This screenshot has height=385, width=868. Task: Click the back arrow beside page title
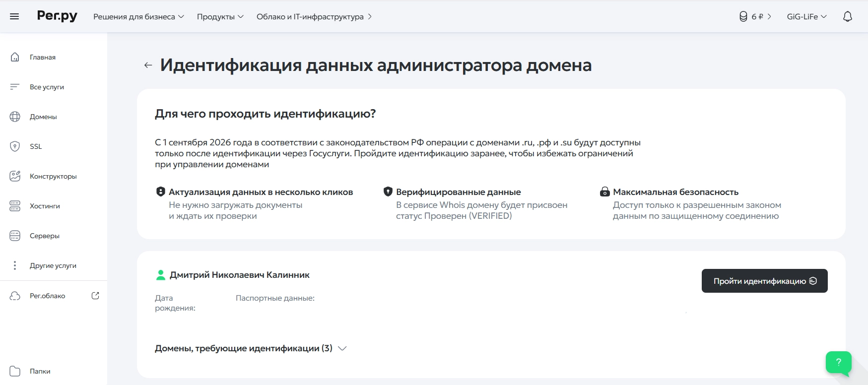pyautogui.click(x=148, y=65)
